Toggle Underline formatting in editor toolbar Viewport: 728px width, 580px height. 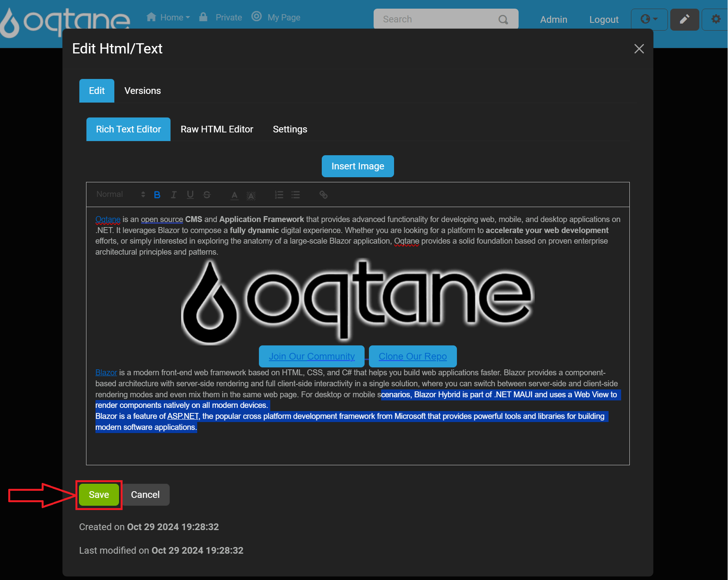[190, 195]
